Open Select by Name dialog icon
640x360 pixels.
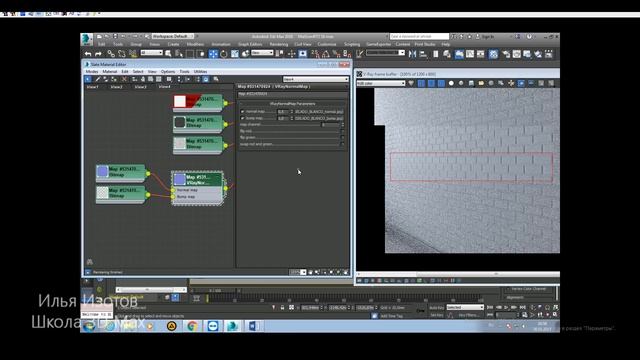click(179, 54)
